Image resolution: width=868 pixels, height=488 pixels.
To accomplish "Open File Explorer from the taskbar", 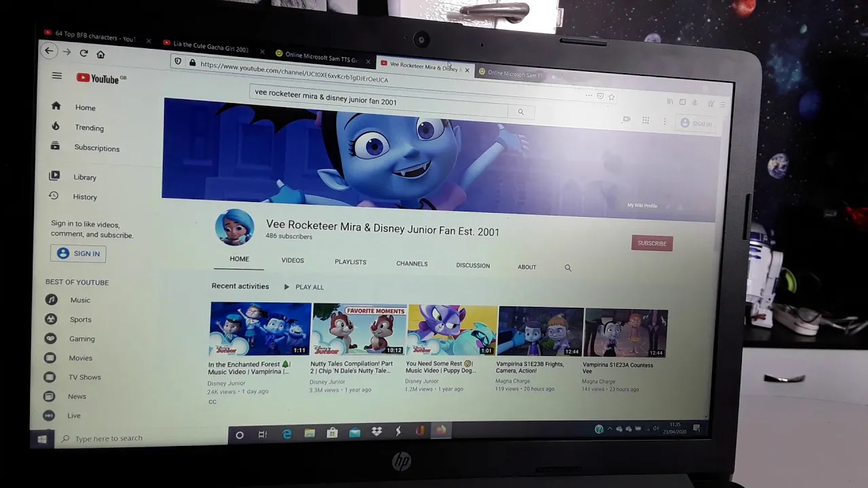I will tap(309, 433).
